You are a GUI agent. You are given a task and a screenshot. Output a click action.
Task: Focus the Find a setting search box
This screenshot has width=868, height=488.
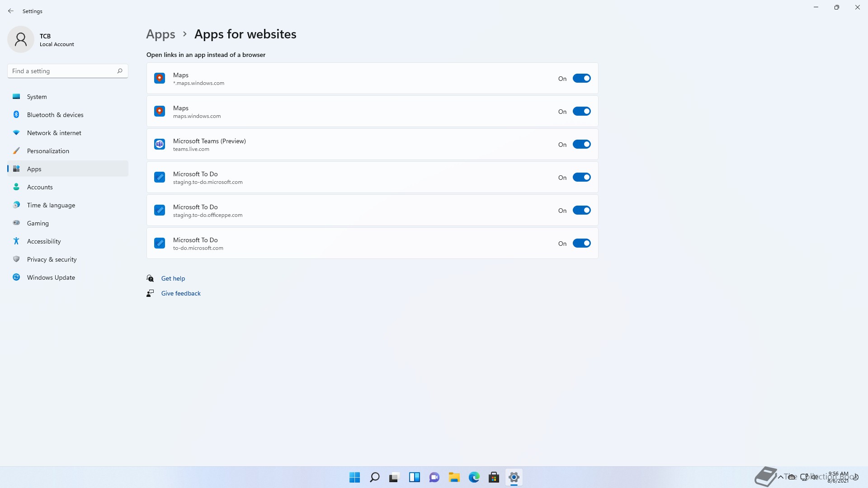pyautogui.click(x=68, y=71)
